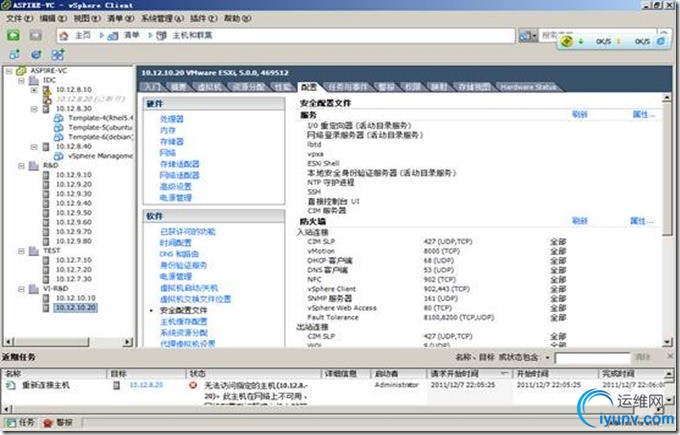Image resolution: width=680 pixels, height=435 pixels.
Task: Open the 编辑 Edit menu
Action: 53,19
